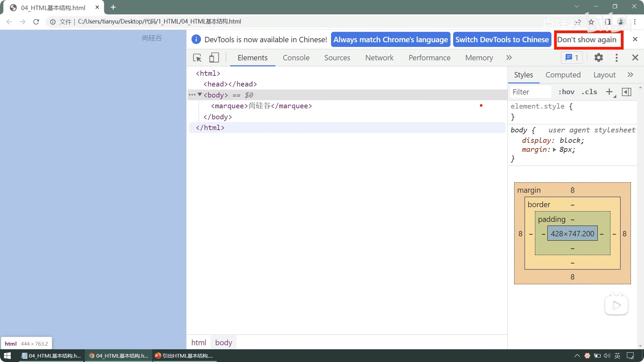Open DevTools settings gear
644x362 pixels.
[x=599, y=58]
